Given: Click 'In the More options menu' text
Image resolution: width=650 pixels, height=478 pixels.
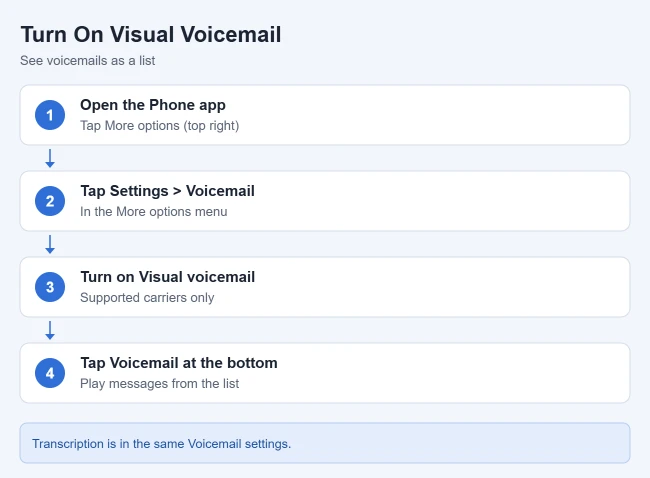Looking at the screenshot, I should click(x=153, y=211).
